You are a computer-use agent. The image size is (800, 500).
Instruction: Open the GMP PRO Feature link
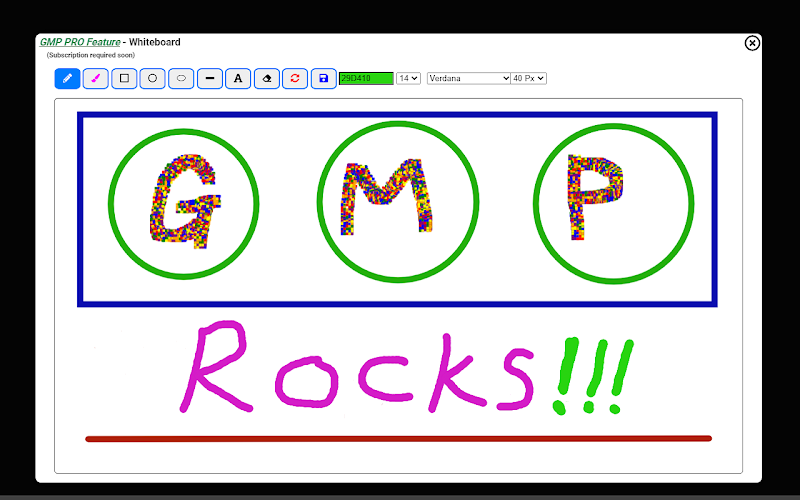click(80, 42)
